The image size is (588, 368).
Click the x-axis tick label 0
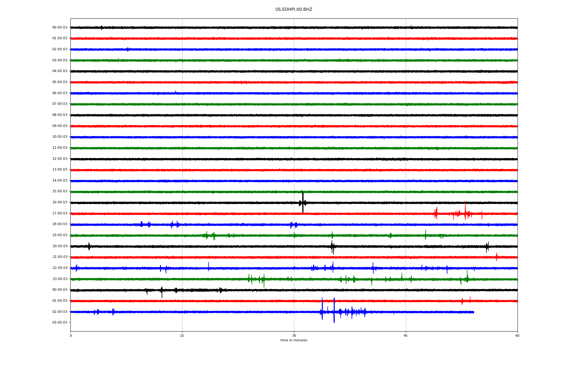tap(71, 335)
